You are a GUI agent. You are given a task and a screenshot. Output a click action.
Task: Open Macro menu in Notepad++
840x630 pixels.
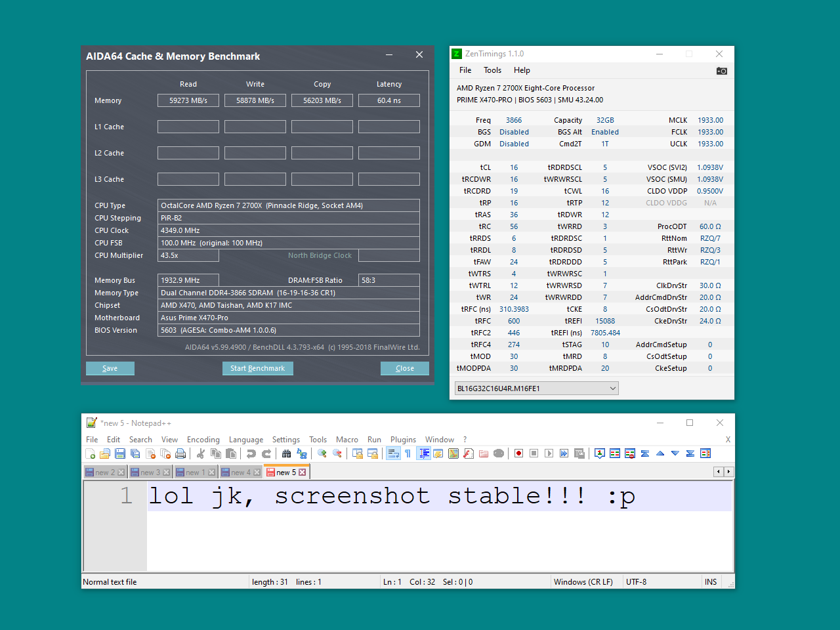tap(347, 440)
